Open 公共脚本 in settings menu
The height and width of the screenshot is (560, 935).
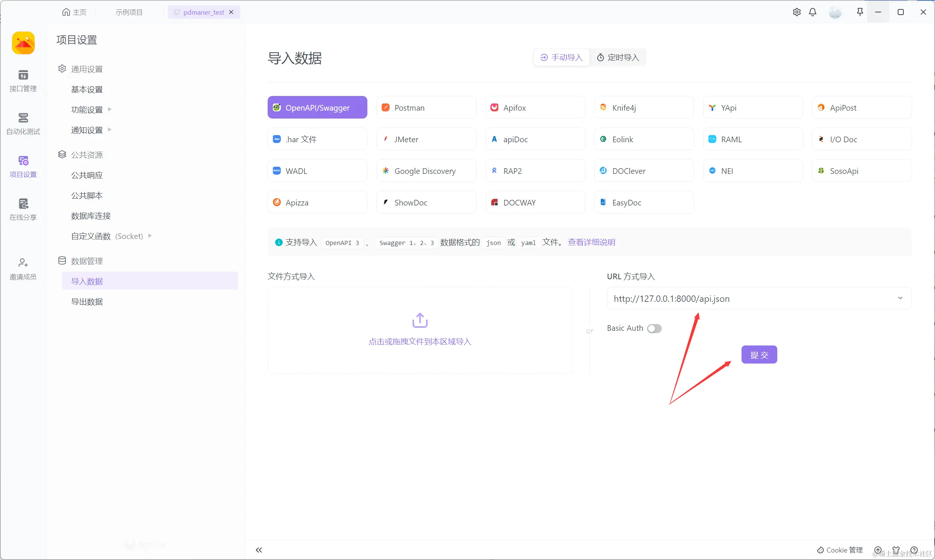click(87, 195)
